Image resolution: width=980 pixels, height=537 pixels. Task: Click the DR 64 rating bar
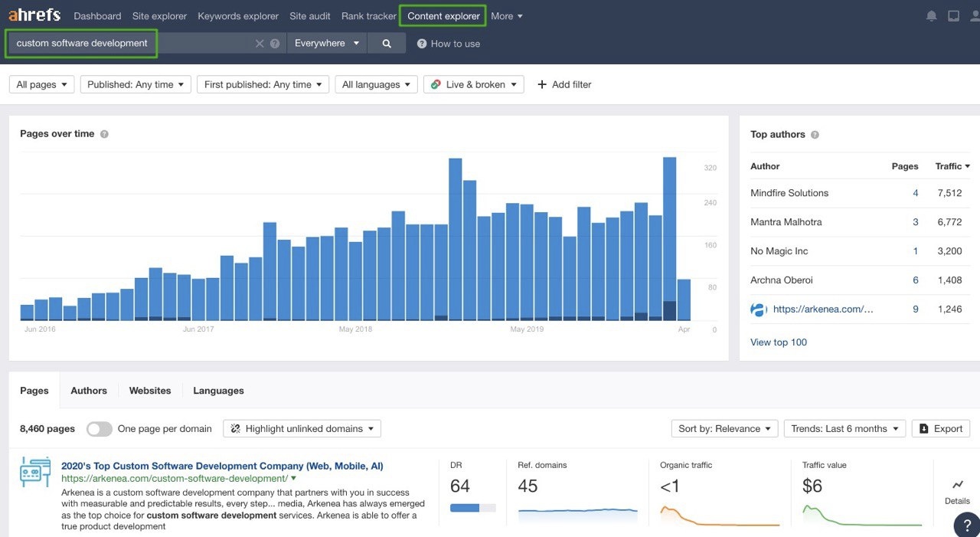click(472, 507)
